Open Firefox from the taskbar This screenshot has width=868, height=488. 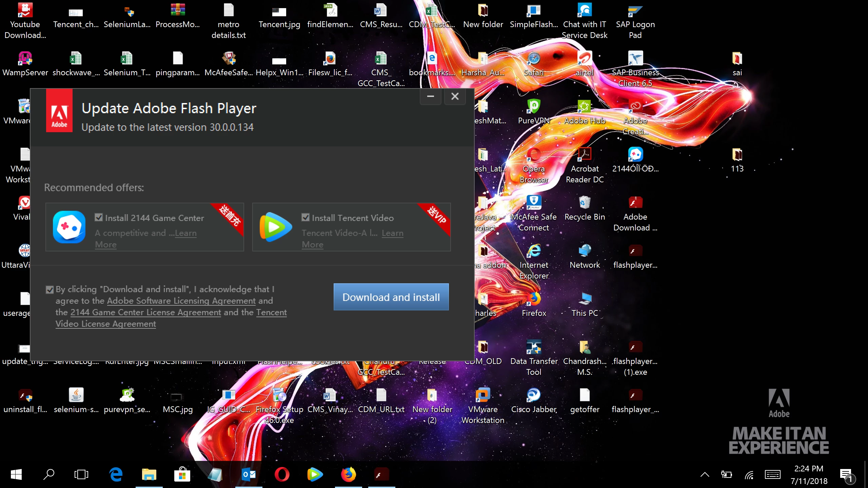(348, 474)
